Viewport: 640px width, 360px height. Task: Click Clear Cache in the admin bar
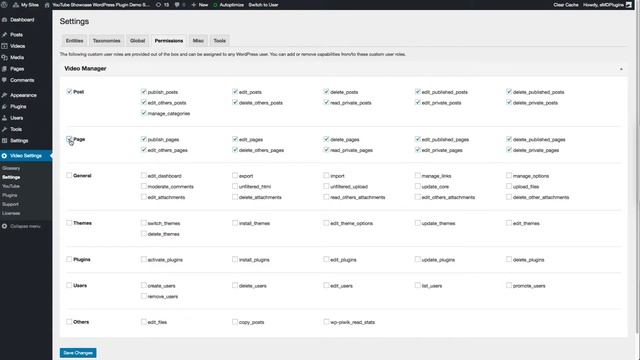click(x=566, y=5)
